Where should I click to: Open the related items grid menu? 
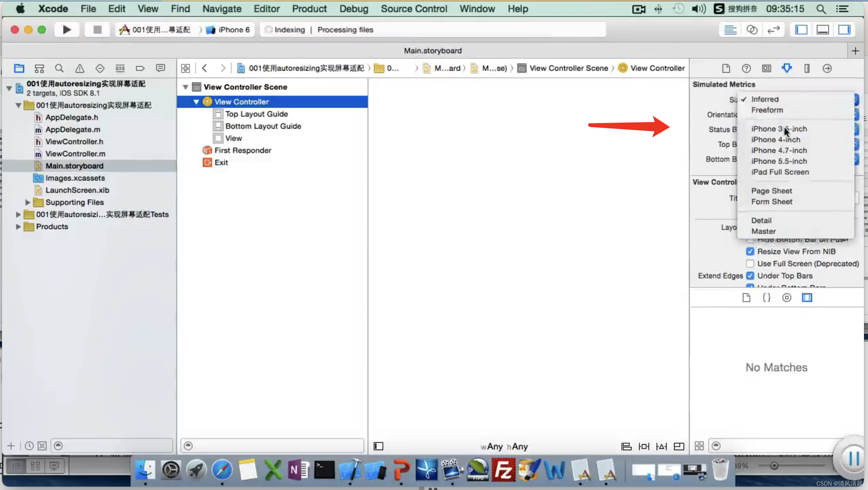click(185, 68)
